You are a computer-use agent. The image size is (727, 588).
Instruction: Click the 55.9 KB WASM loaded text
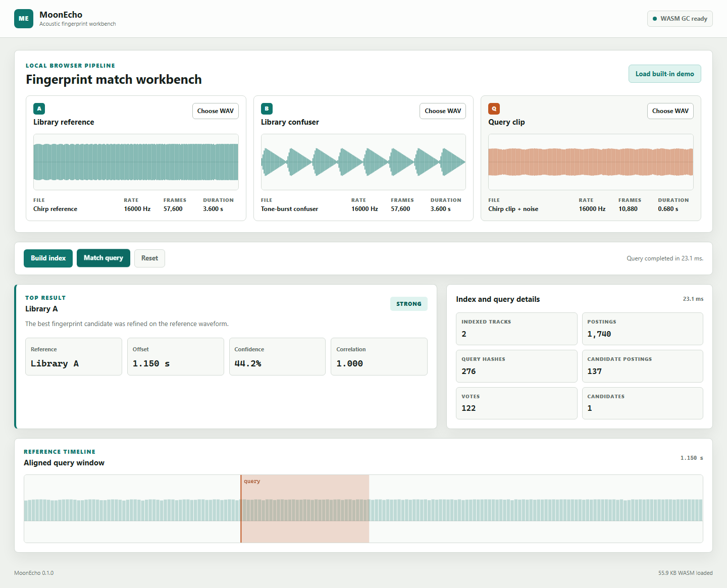[685, 573]
